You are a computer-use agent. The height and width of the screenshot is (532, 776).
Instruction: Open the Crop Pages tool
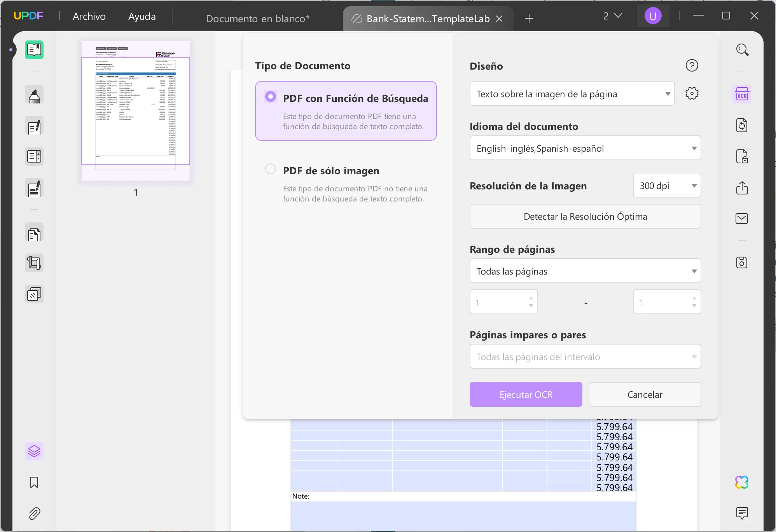34,263
